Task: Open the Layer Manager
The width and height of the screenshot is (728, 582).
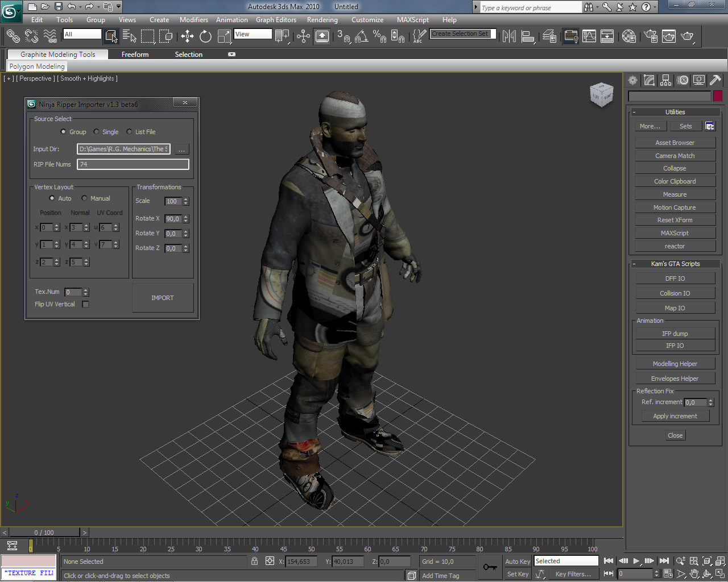Action: 549,36
